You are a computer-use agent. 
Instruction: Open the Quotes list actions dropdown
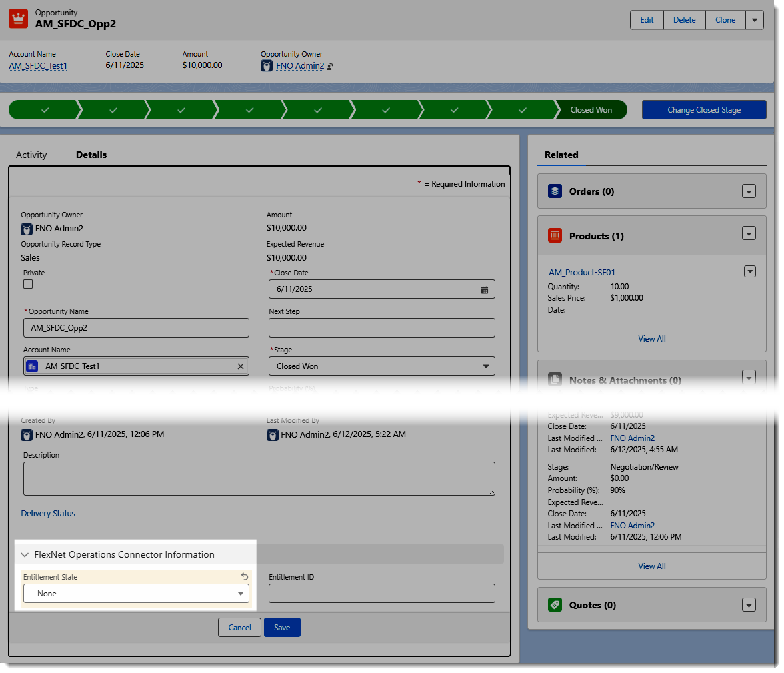click(749, 606)
